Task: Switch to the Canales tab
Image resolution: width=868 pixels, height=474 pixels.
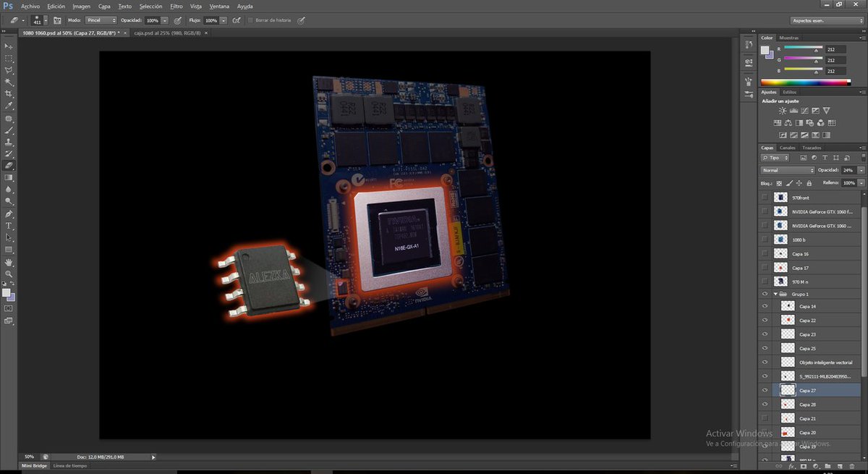Action: click(x=787, y=148)
